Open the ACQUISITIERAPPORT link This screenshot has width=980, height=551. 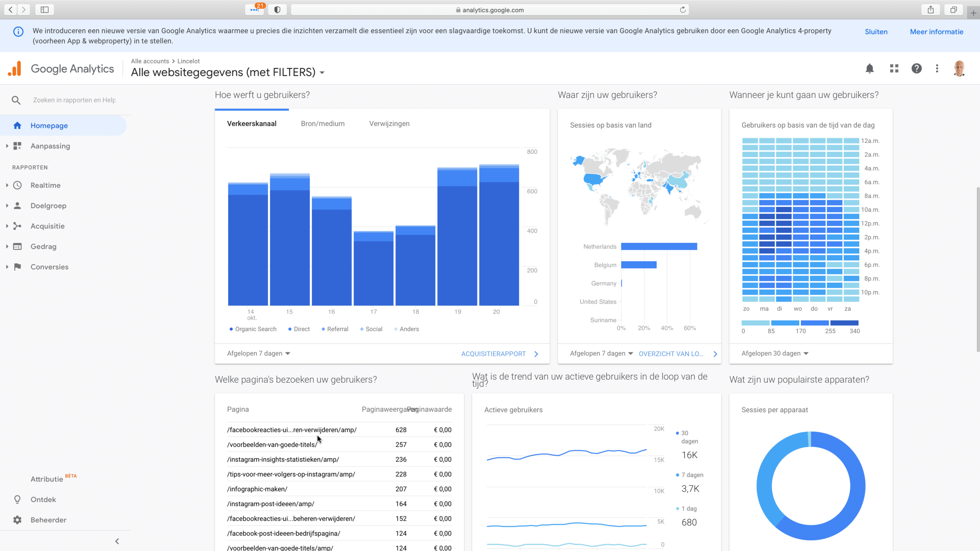point(500,354)
